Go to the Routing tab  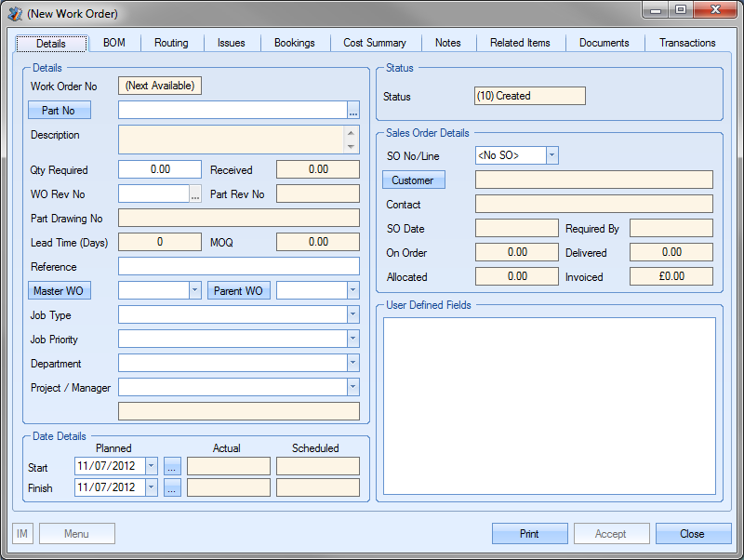pyautogui.click(x=171, y=43)
